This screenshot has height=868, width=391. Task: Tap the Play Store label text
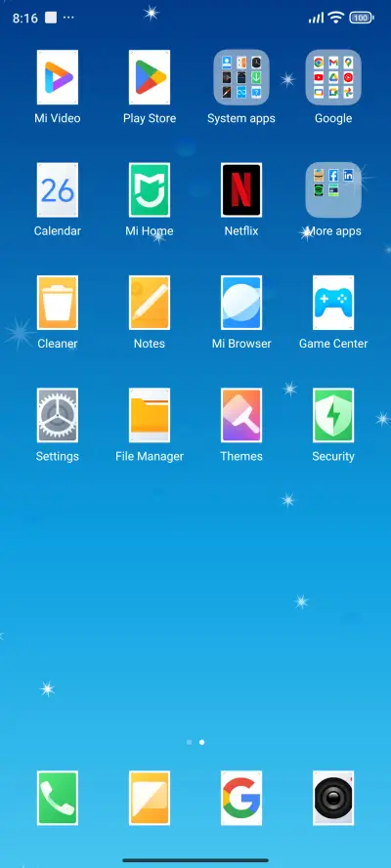point(150,118)
